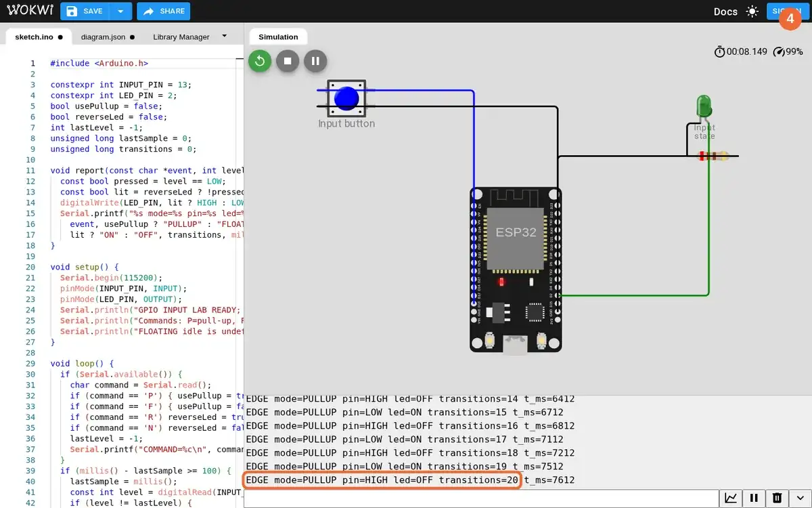Open the Docs link
812x508 pixels.
point(725,12)
